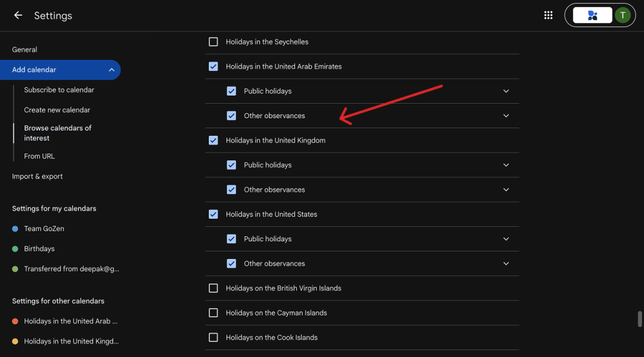Open Birthdays calendar settings
Screen dimensions: 644x357
pos(40,249)
